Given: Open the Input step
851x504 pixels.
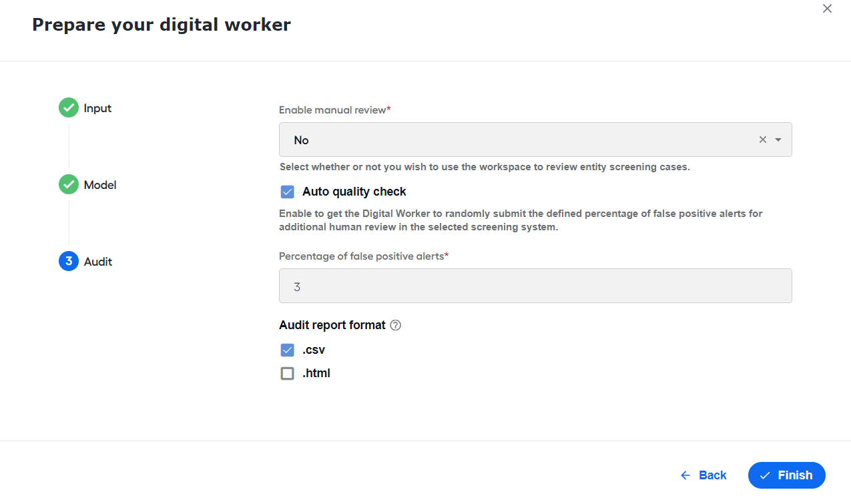Looking at the screenshot, I should [x=97, y=108].
